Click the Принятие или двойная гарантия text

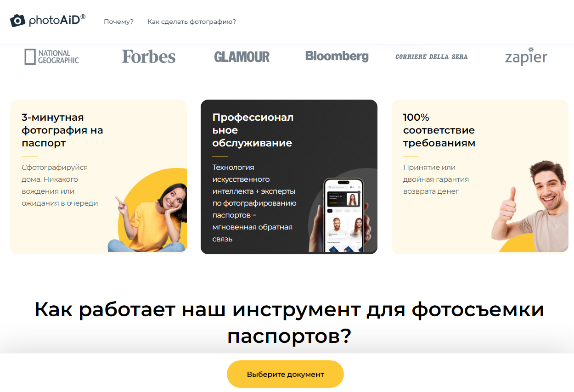436,179
